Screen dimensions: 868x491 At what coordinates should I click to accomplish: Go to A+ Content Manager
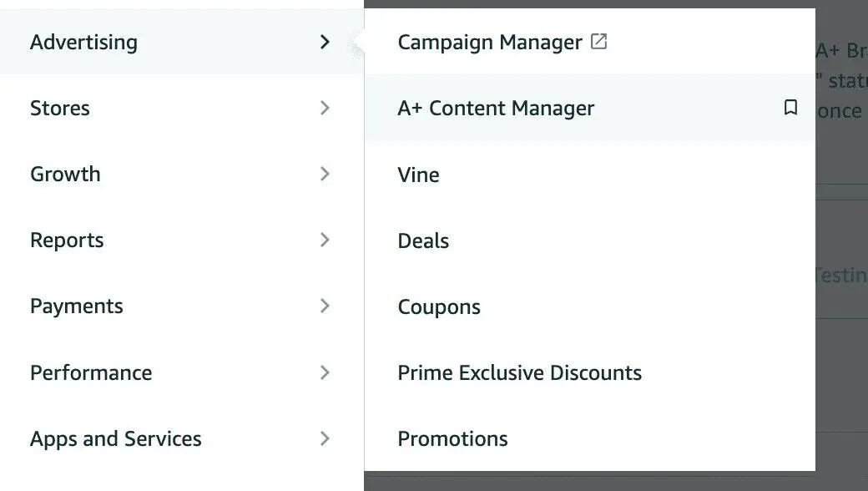click(x=496, y=108)
